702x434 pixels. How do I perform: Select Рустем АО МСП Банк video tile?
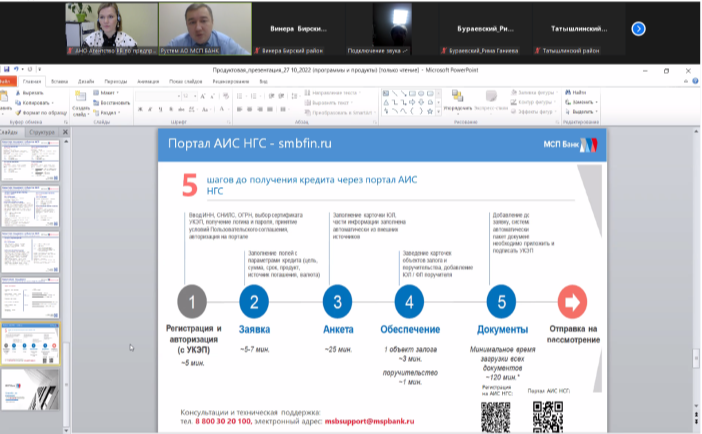click(x=205, y=29)
